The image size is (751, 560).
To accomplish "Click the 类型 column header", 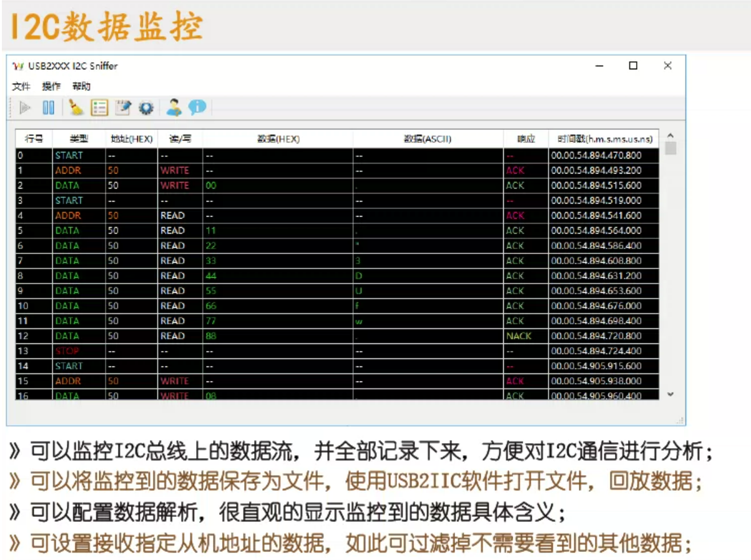I will click(x=79, y=139).
